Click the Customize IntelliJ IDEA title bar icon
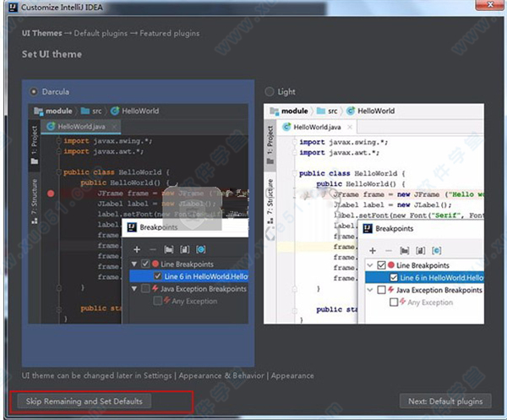This screenshot has height=420, width=507. pos(8,8)
